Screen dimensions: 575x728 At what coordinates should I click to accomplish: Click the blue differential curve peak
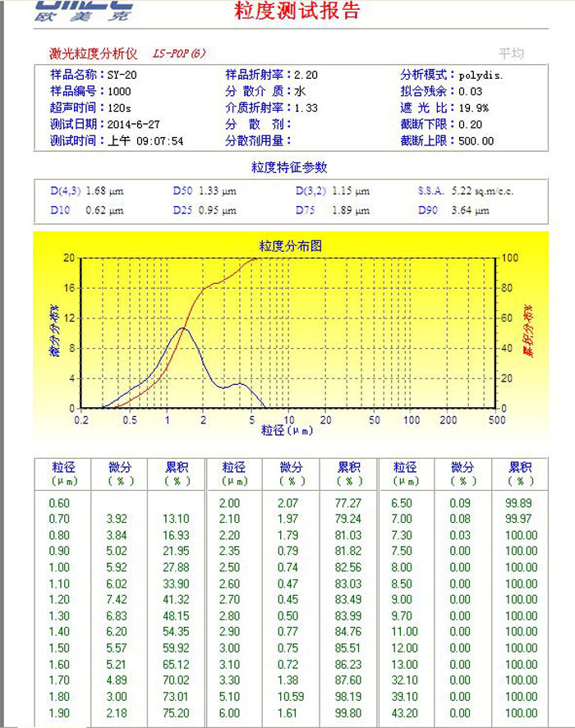(x=182, y=328)
